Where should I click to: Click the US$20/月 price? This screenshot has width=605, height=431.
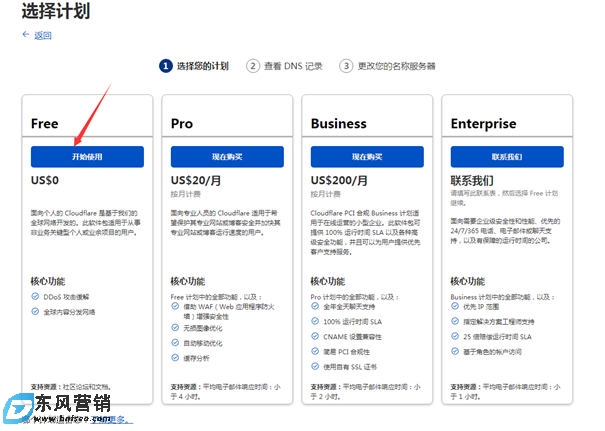[x=196, y=181]
